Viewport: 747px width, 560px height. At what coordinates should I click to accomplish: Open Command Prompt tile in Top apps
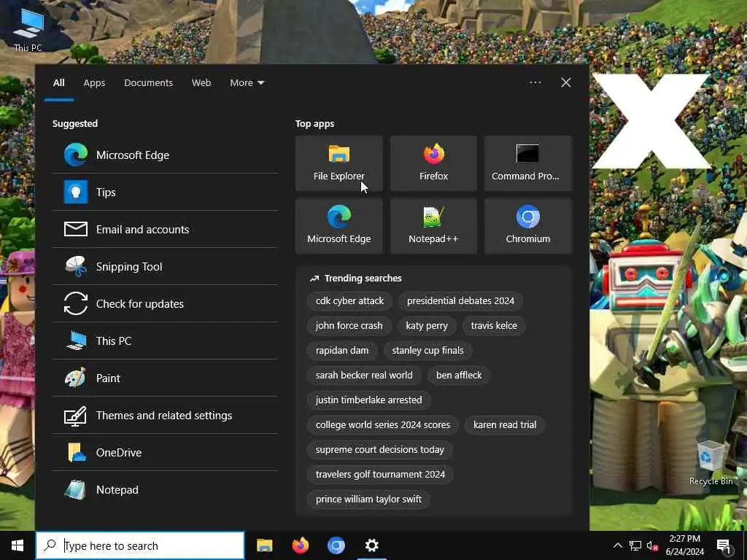coord(528,163)
